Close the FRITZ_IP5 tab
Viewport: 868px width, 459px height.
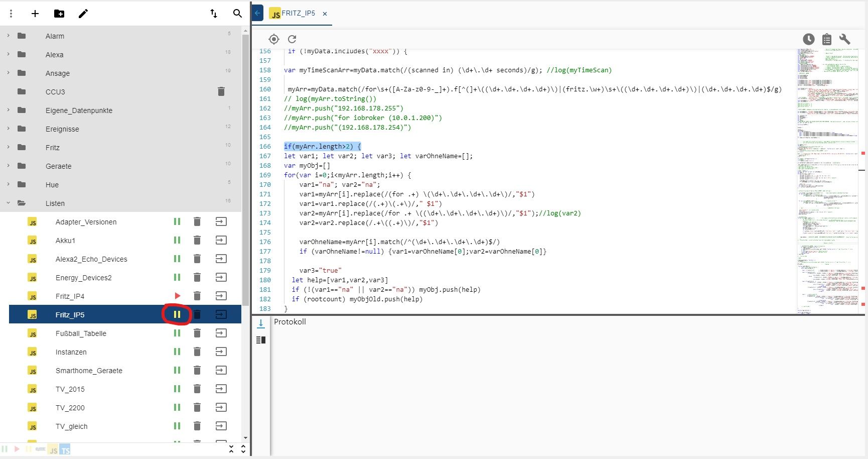[x=325, y=14]
